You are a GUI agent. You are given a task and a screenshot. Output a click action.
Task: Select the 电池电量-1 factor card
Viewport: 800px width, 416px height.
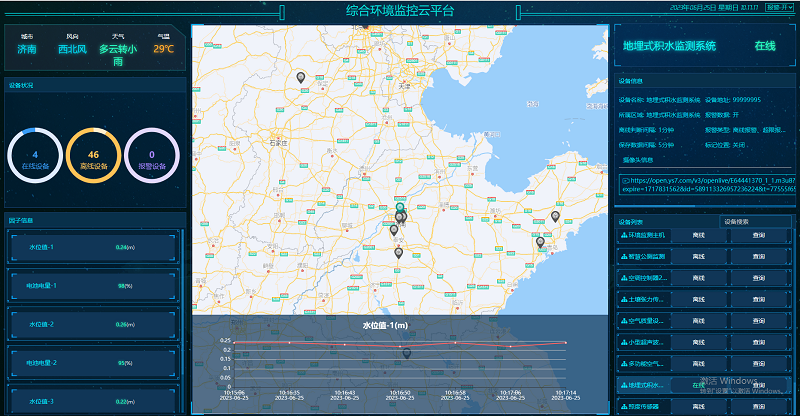(x=92, y=286)
